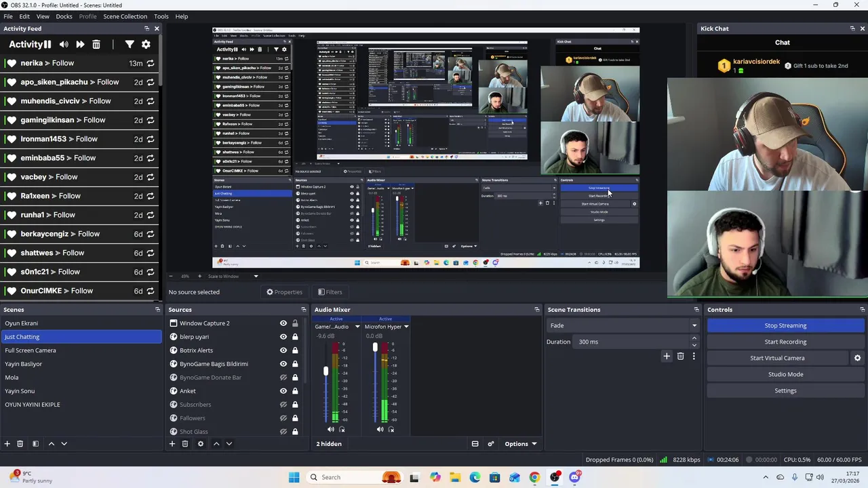Open the Microfon Hyper channel dropdown menu
The width and height of the screenshot is (868, 488).
click(406, 327)
